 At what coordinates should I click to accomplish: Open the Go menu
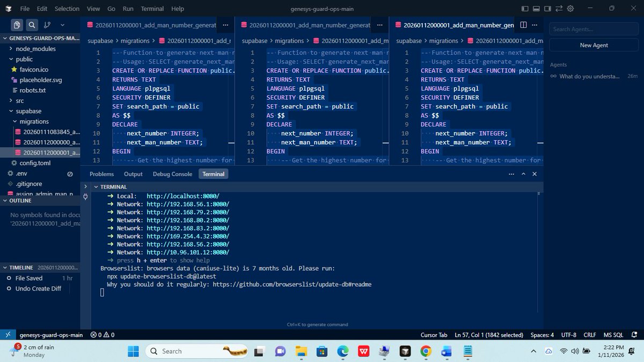(111, 9)
